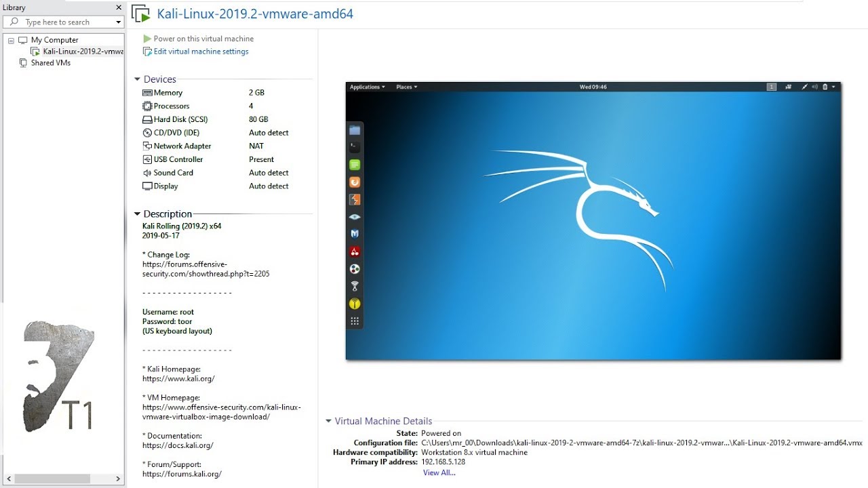Collapse the Virtual Machine Details section
This screenshot has height=488, width=868.
coord(328,421)
